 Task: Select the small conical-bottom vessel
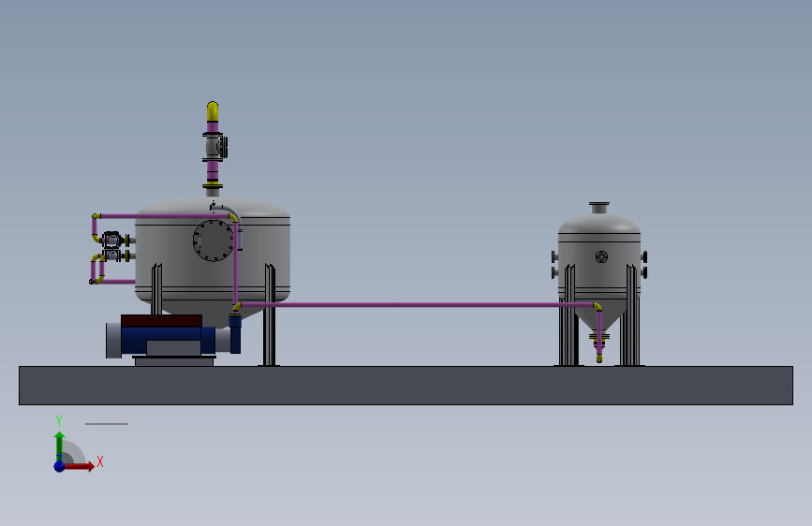point(599,280)
